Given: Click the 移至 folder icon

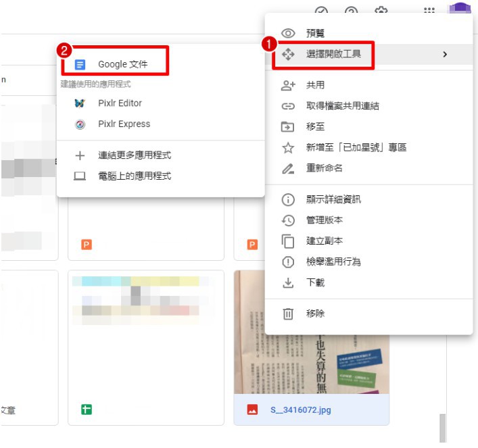Looking at the screenshot, I should click(289, 126).
